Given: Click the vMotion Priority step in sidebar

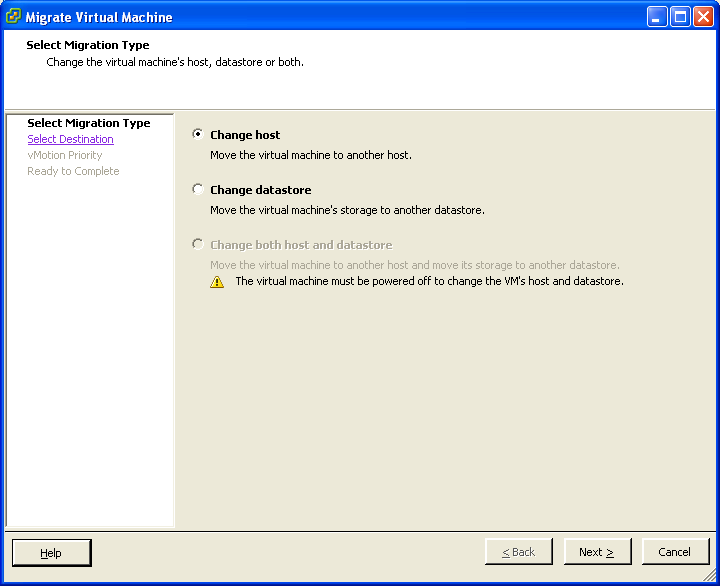Looking at the screenshot, I should (65, 155).
